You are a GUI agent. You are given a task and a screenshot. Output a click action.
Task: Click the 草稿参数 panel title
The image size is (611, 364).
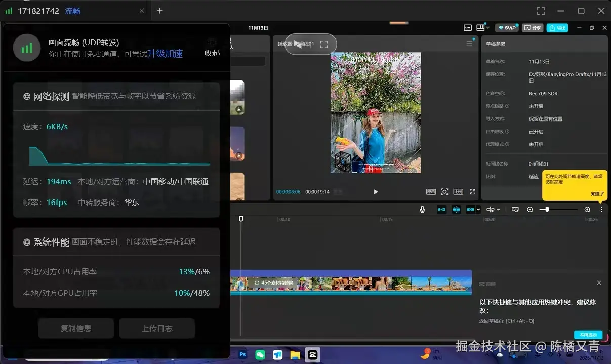point(496,44)
